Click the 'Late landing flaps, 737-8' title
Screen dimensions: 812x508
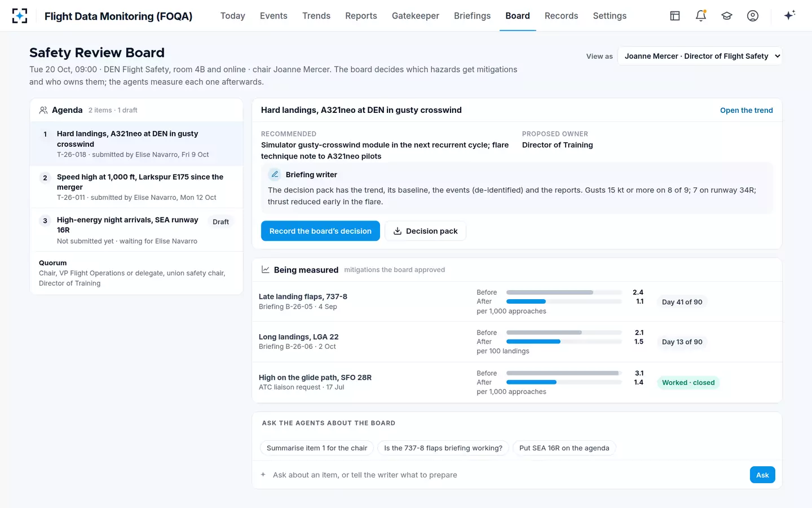(303, 296)
